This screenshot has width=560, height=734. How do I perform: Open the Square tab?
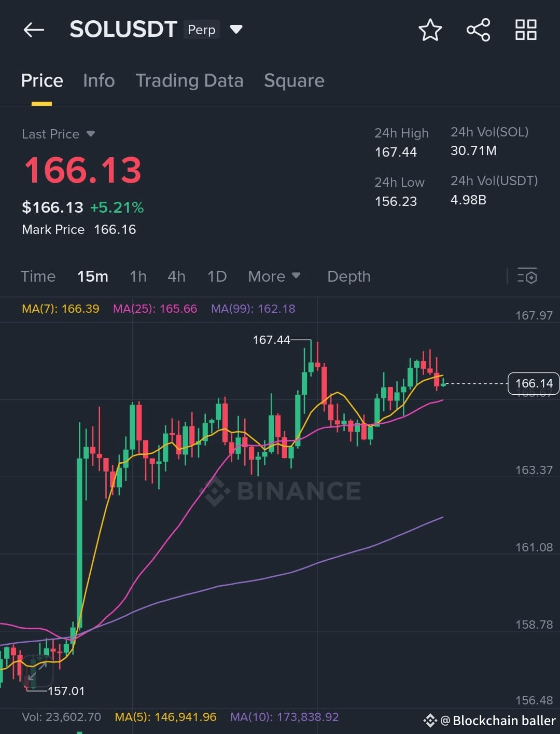pos(294,80)
